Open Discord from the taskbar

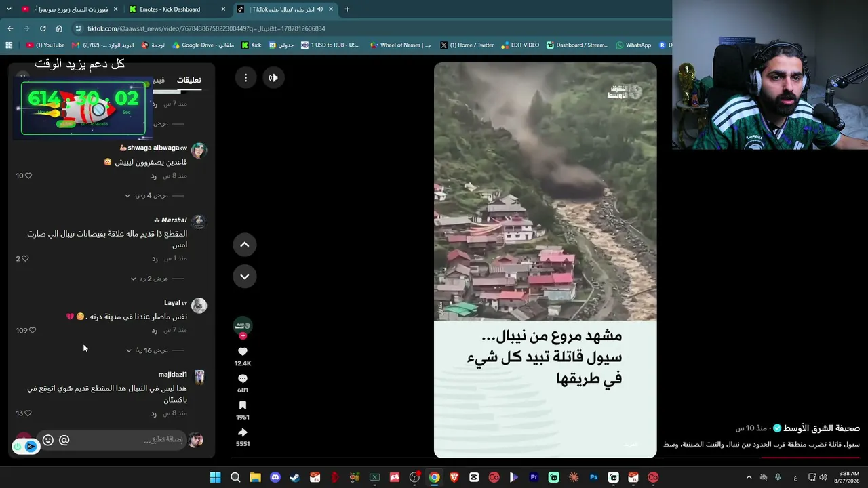pos(275,477)
